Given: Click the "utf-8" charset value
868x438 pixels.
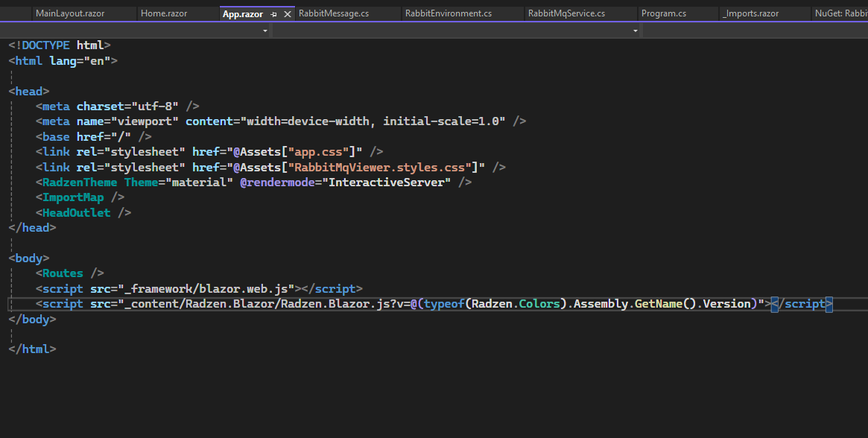Looking at the screenshot, I should coord(155,107).
